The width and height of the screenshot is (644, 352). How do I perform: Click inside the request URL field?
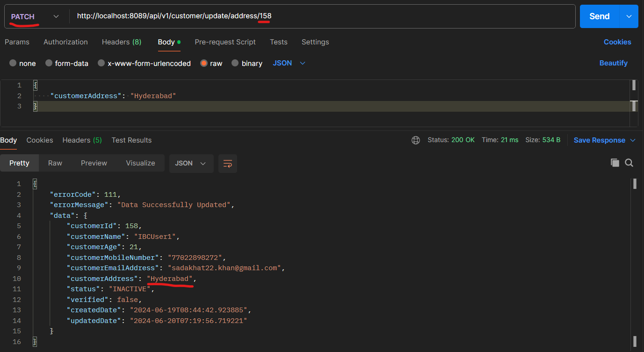374,16
